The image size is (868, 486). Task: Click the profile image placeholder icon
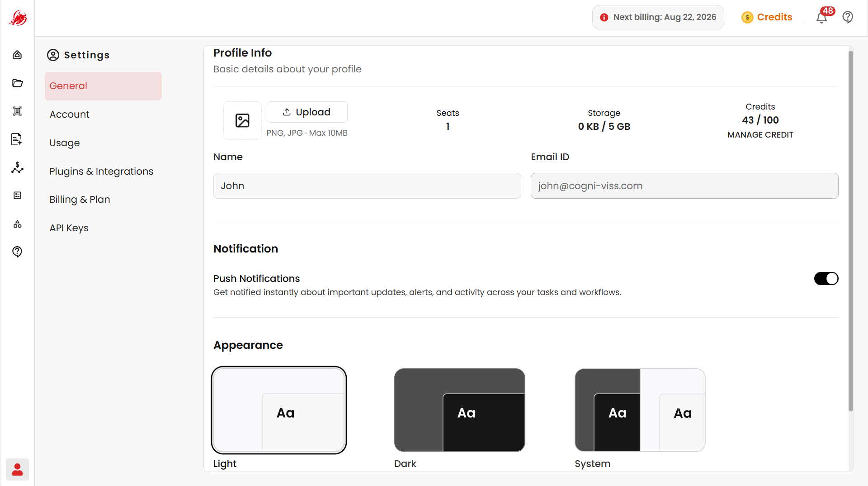[x=242, y=120]
